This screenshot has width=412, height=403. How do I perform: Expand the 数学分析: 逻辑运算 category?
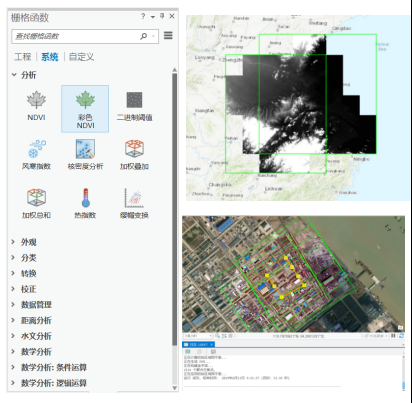13,383
